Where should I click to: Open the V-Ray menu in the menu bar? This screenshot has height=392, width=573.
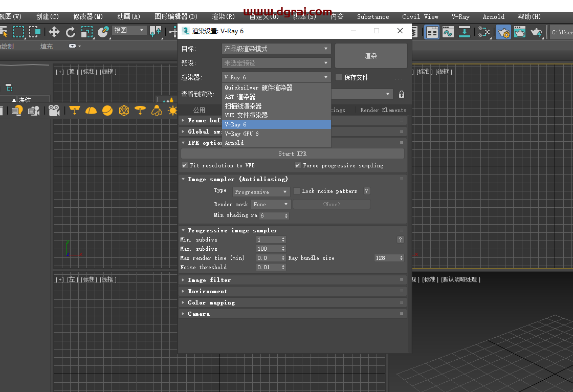(460, 16)
